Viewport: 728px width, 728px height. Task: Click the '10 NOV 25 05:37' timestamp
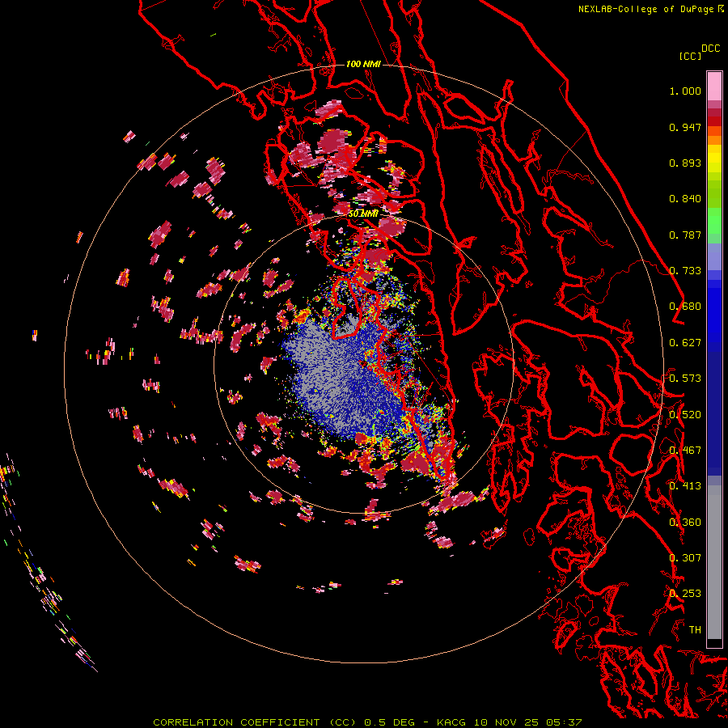point(528,722)
